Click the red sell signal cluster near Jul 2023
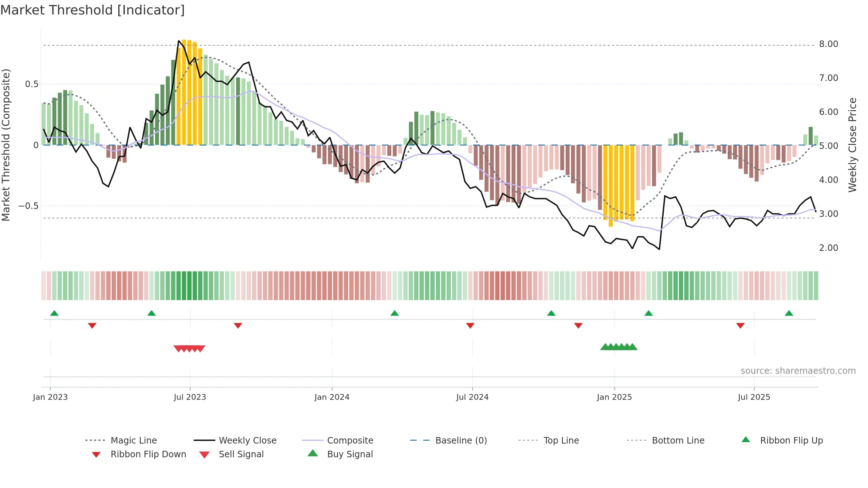868x488 pixels. click(190, 348)
